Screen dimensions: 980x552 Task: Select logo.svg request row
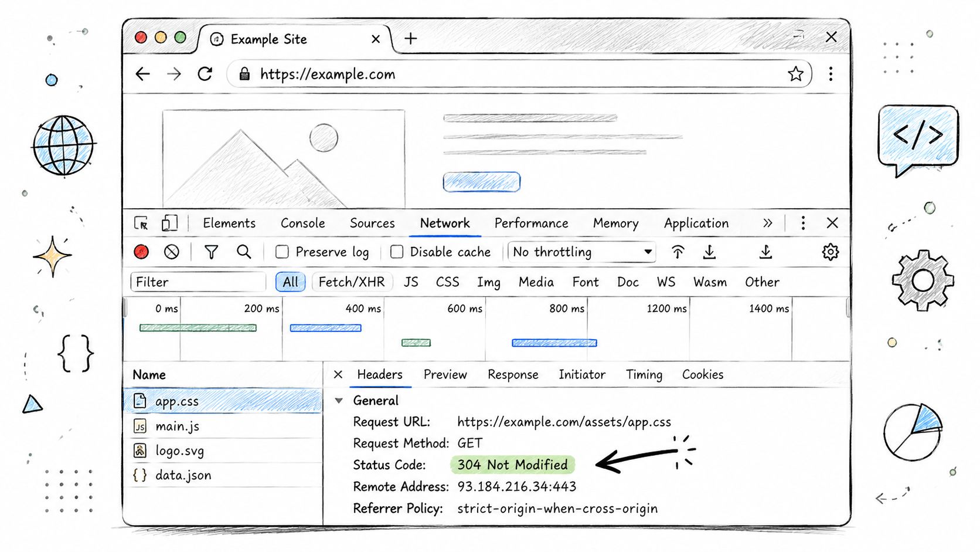223,451
